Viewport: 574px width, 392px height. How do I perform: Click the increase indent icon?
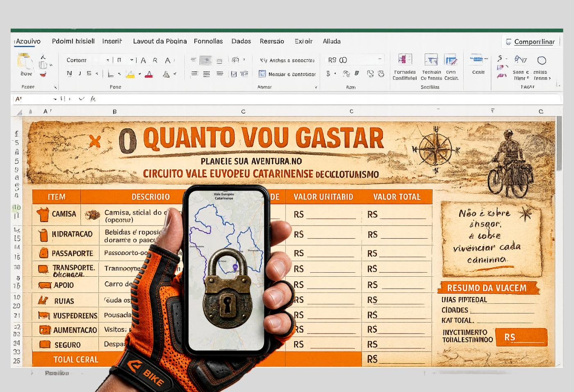pos(244,74)
